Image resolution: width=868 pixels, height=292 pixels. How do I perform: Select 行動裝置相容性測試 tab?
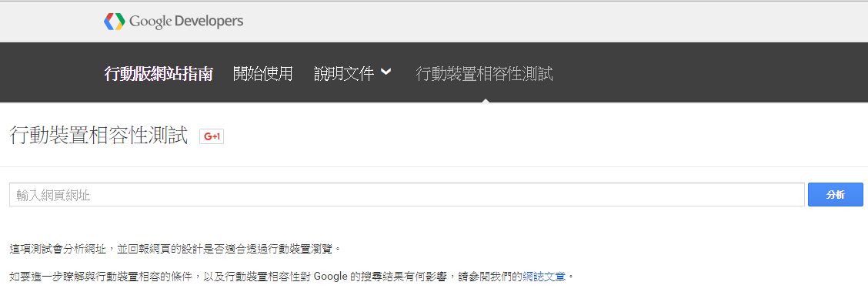(484, 74)
